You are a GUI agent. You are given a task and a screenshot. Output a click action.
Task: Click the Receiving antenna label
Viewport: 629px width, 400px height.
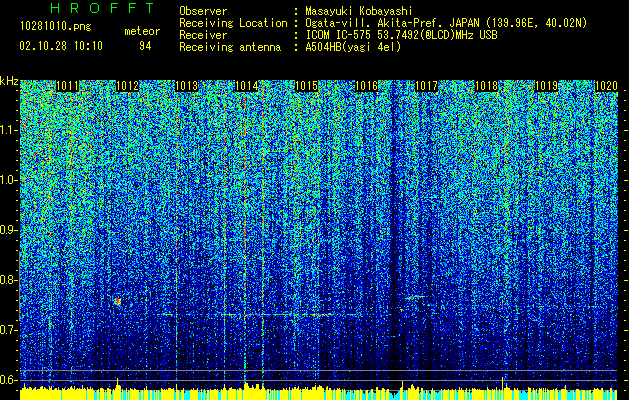230,47
